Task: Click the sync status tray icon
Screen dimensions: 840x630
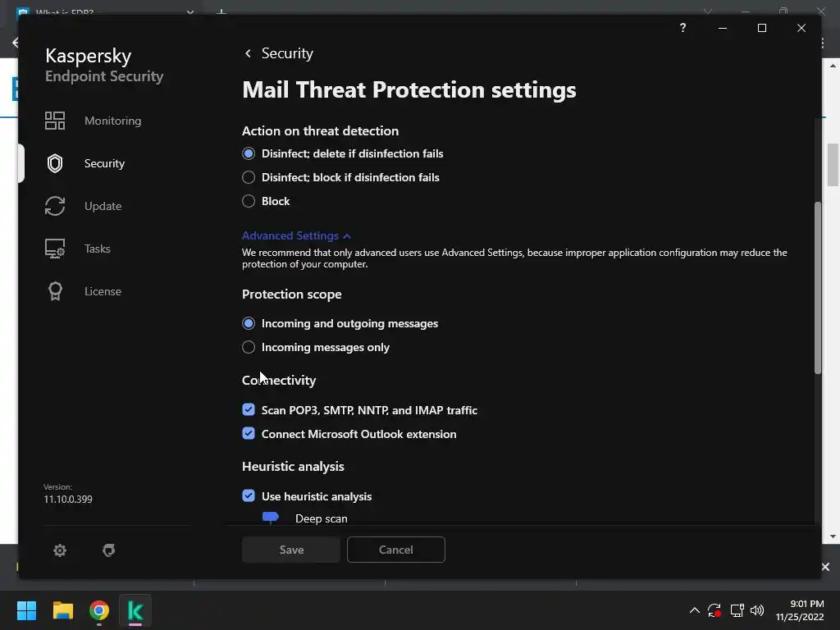Action: pos(714,610)
